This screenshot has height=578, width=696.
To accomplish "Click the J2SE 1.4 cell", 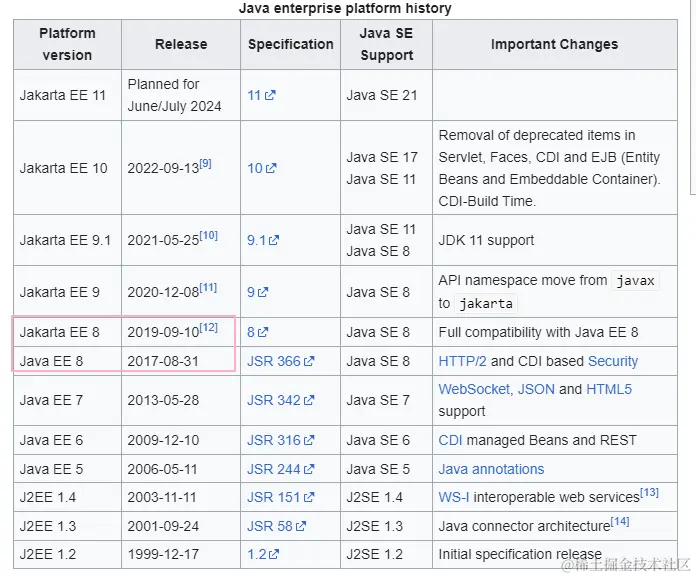I will click(x=387, y=497).
